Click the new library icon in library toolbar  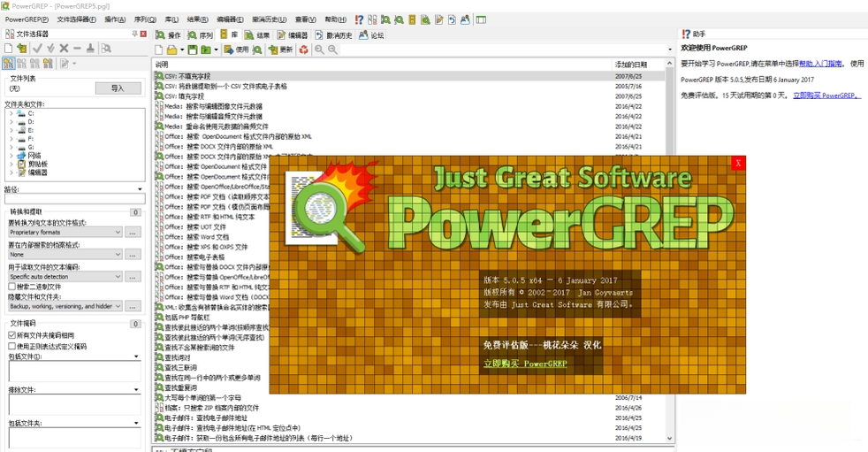pyautogui.click(x=158, y=50)
